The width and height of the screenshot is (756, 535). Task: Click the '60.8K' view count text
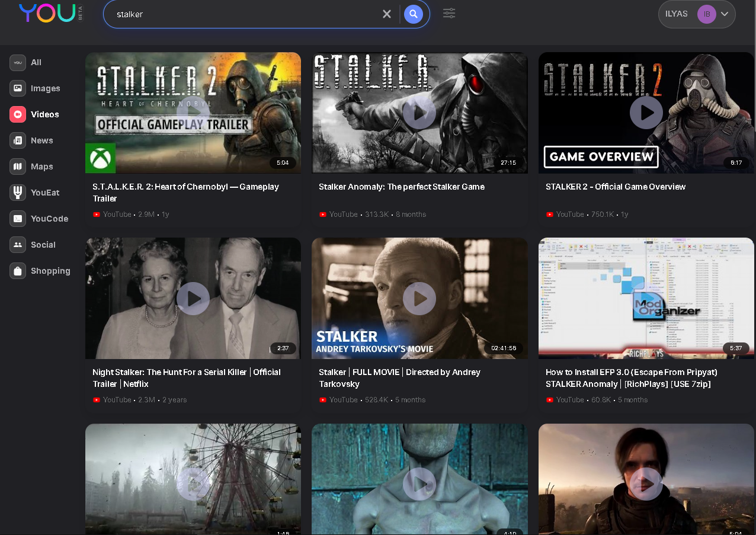[601, 400]
